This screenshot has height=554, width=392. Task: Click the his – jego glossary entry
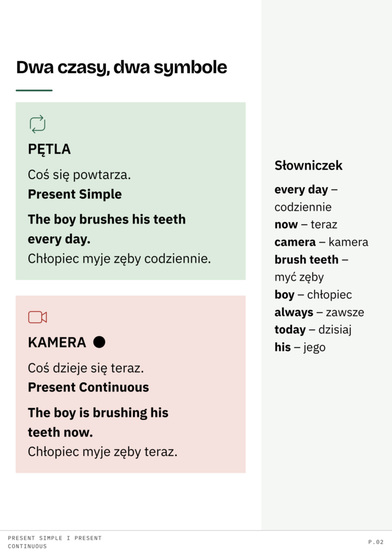[x=300, y=347]
